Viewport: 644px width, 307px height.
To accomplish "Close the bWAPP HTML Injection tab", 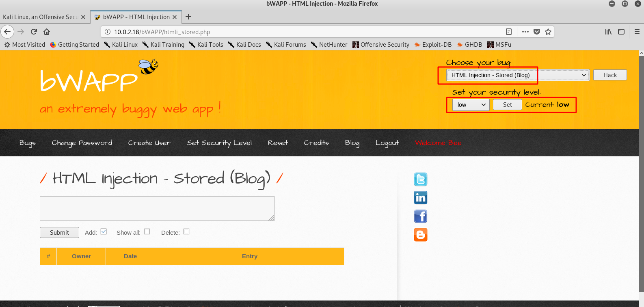I will click(175, 17).
